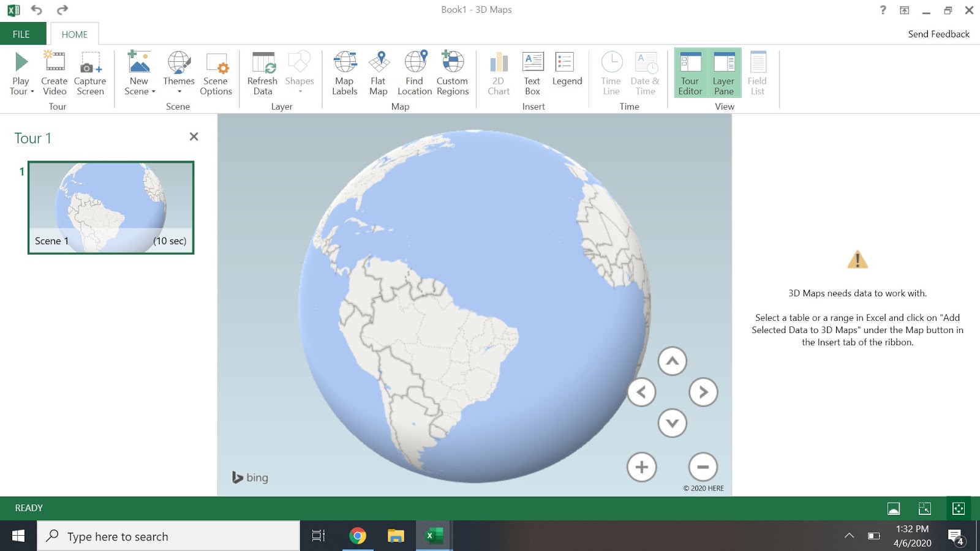Open the Windows Start menu
Screen dimensions: 980x551
click(x=18, y=536)
